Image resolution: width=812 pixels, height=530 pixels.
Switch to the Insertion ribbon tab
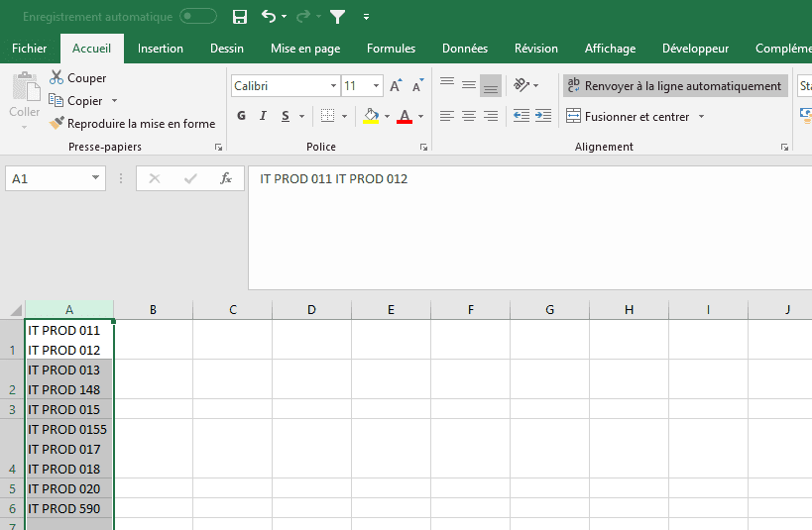tap(160, 49)
